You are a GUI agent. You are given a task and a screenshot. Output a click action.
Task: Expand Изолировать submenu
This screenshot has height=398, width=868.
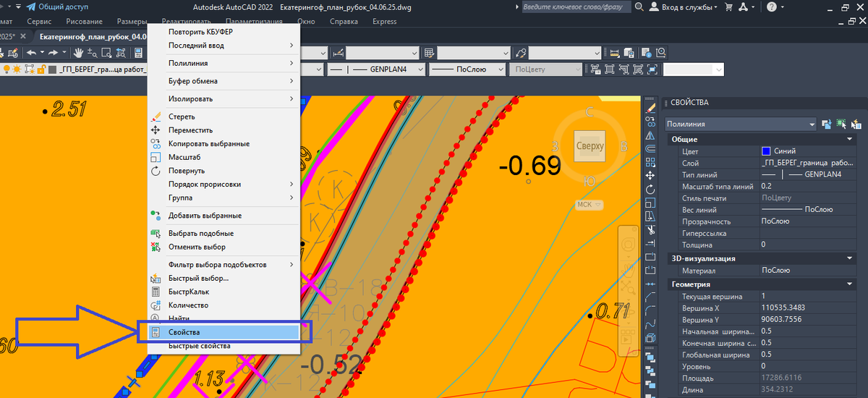tap(224, 98)
